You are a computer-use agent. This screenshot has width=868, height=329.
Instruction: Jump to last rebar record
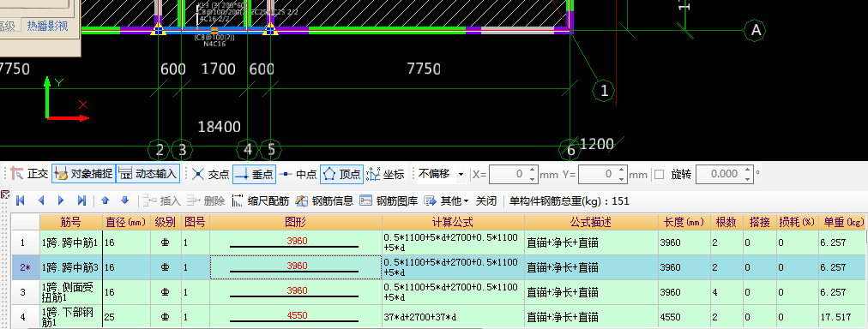pyautogui.click(x=82, y=200)
